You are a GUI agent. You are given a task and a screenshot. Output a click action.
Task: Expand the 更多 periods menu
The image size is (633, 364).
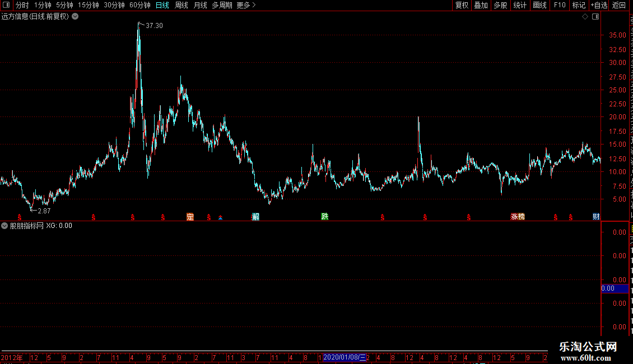246,5
